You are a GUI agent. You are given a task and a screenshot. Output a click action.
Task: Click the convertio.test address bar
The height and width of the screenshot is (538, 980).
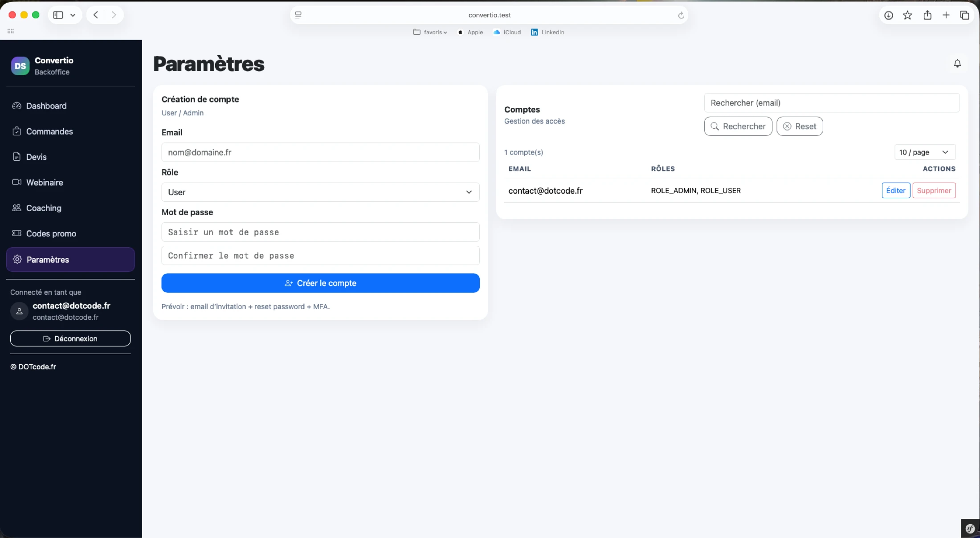tap(489, 15)
